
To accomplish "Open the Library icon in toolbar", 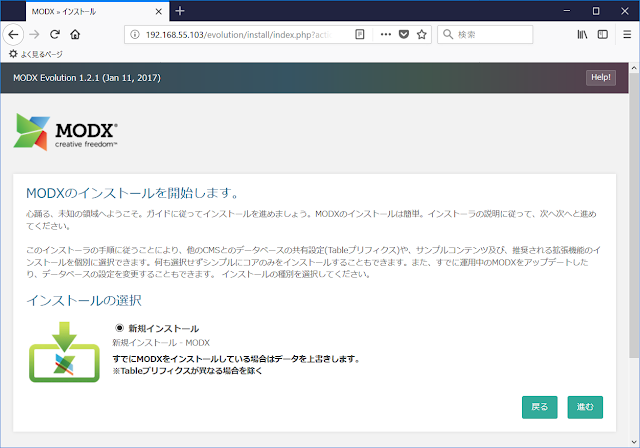I will click(x=582, y=35).
